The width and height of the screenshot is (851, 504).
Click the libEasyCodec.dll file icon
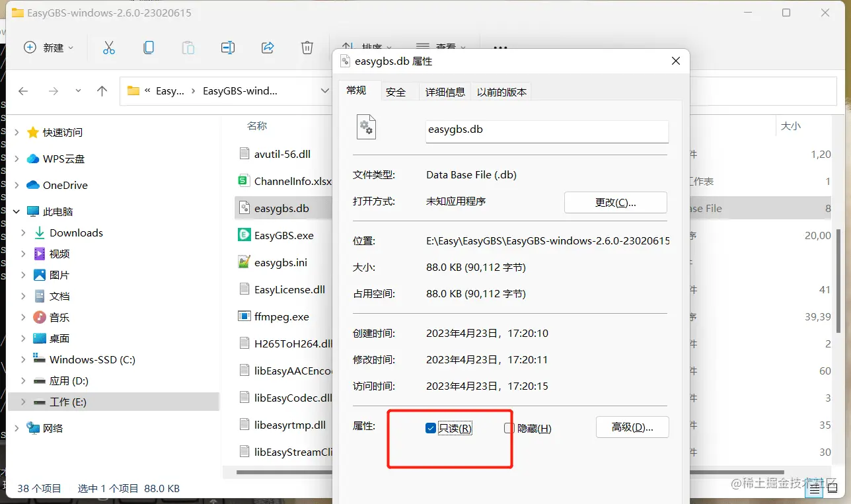coord(244,398)
